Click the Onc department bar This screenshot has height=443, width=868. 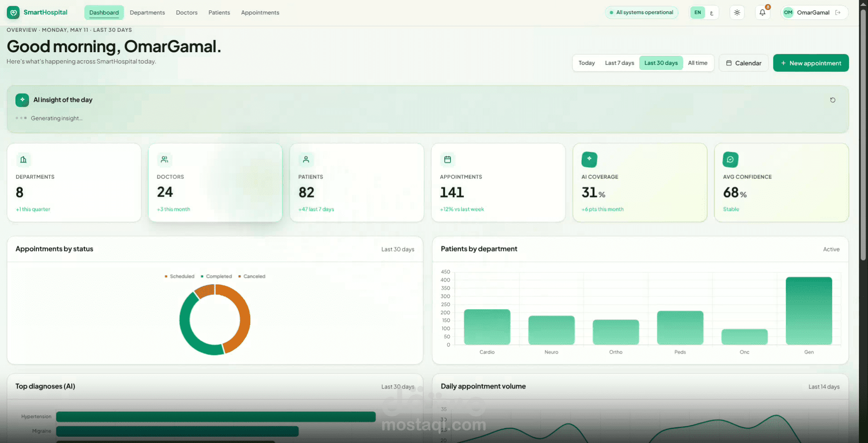744,337
